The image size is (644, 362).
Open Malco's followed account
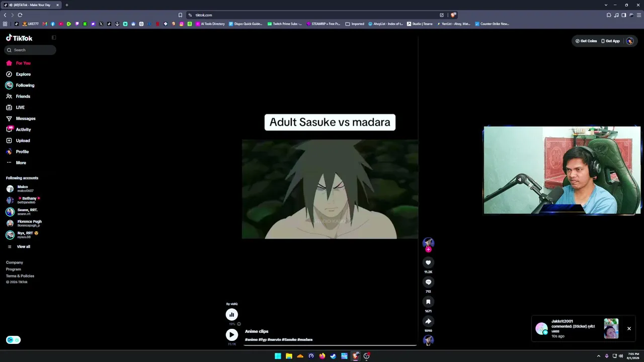(x=20, y=189)
